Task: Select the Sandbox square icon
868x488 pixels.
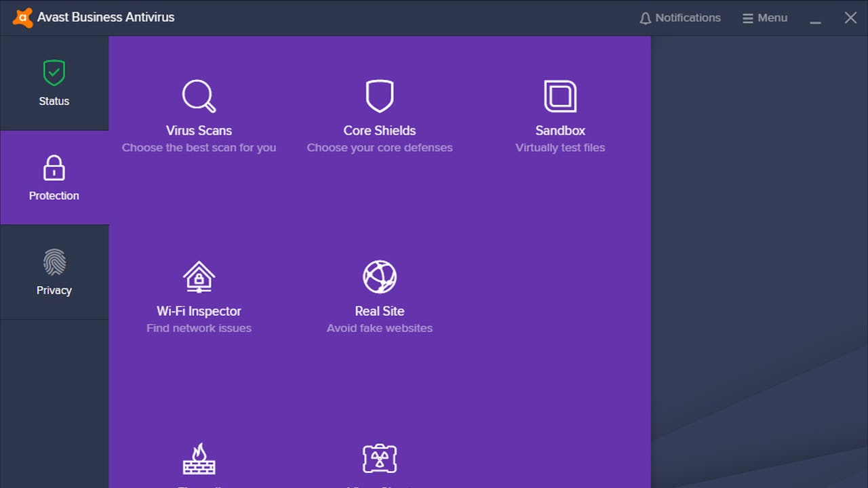Action: pyautogui.click(x=560, y=96)
